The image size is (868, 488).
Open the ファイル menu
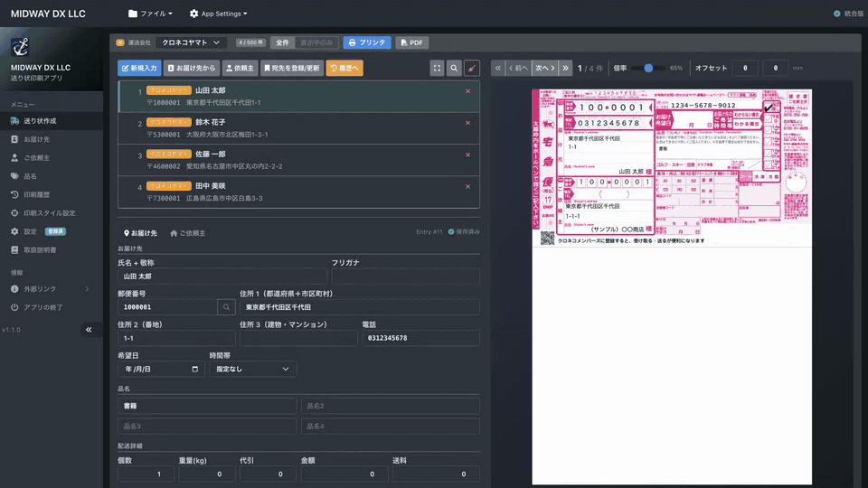150,14
